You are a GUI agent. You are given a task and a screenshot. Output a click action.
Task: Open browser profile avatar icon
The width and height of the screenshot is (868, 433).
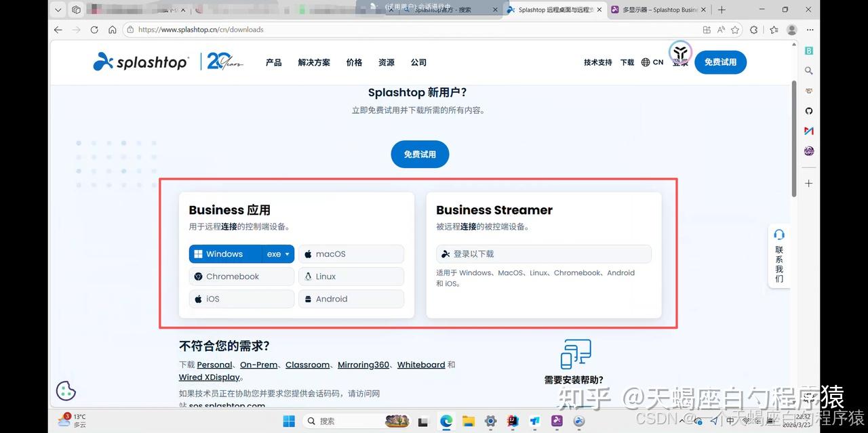coord(792,30)
